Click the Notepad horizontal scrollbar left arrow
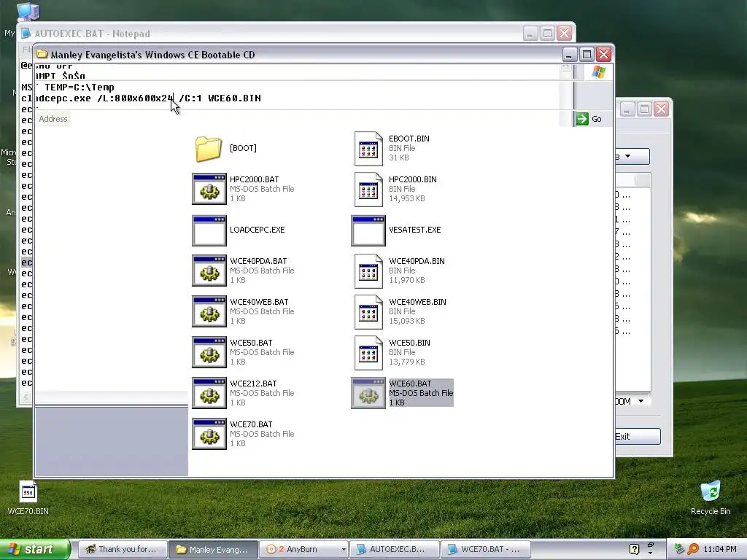The image size is (747, 560). (26, 397)
